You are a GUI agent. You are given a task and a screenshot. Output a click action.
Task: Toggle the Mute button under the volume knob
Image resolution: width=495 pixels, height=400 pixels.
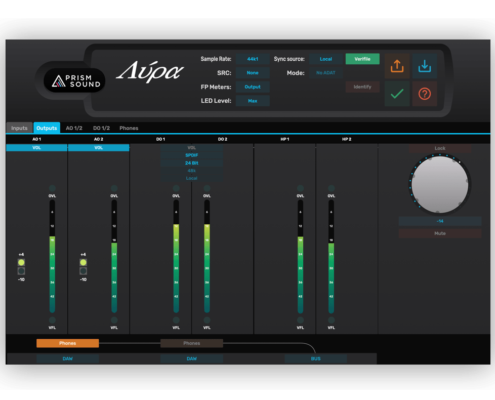tap(440, 233)
